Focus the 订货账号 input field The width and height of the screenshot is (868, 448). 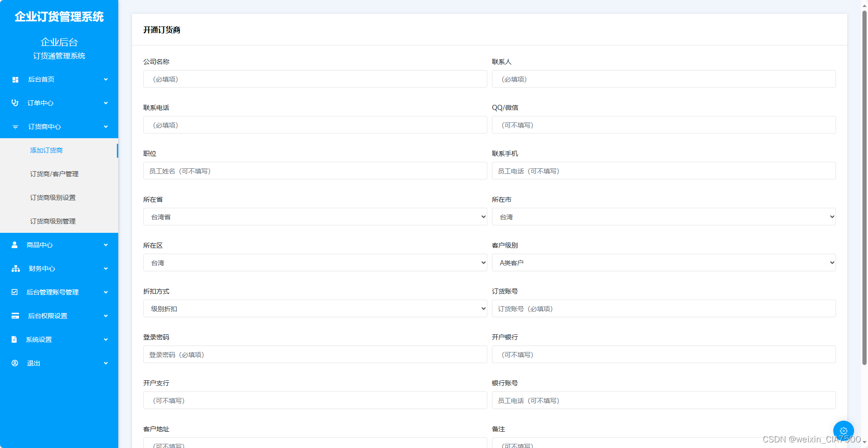coord(664,308)
